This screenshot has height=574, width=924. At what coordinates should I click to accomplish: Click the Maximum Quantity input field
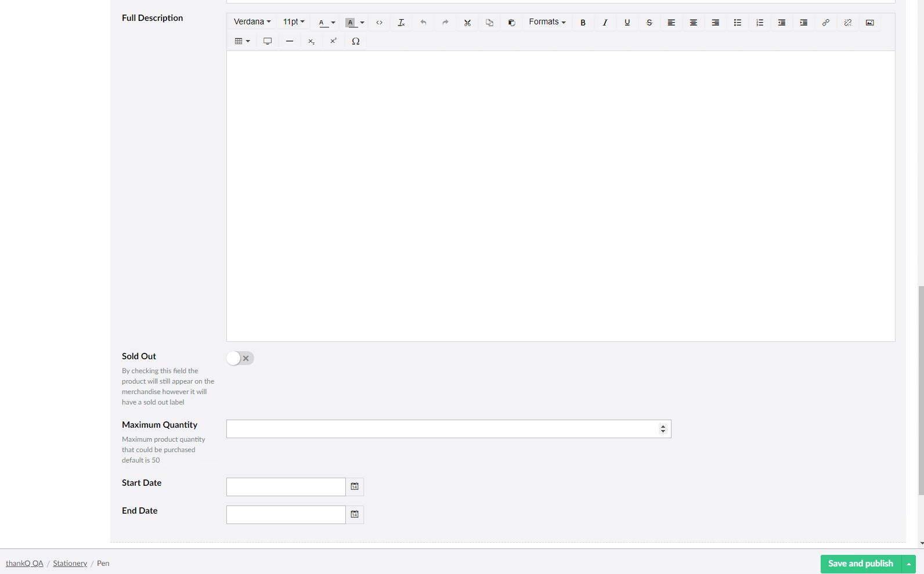coord(441,429)
